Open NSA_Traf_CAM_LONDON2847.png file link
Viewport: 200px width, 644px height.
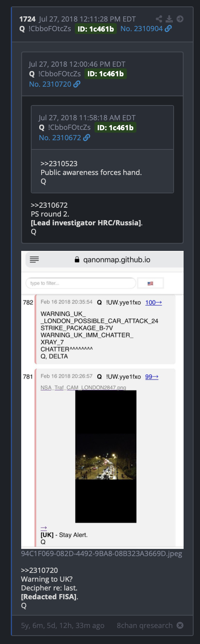pos(83,388)
